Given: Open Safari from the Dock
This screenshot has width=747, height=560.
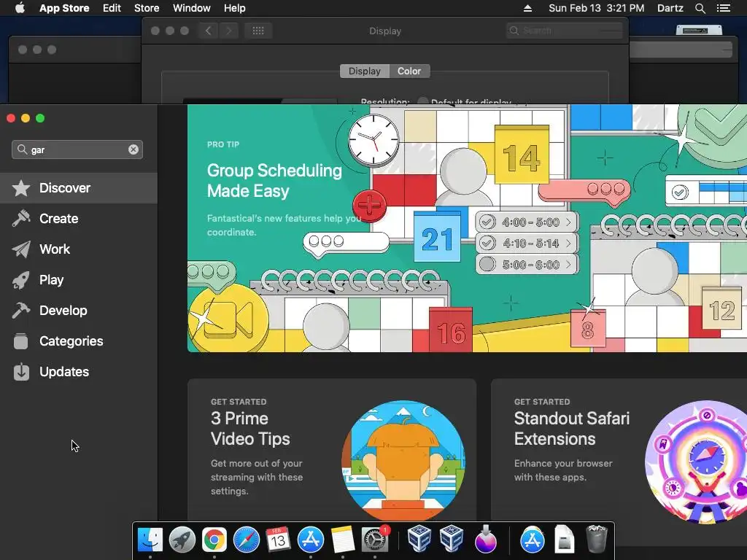Looking at the screenshot, I should [x=247, y=540].
